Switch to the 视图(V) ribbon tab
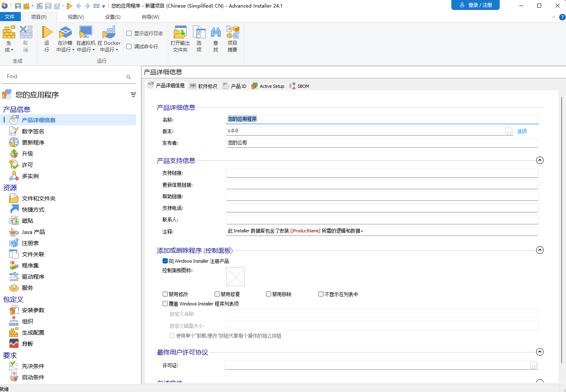566x392 pixels. pyautogui.click(x=75, y=17)
